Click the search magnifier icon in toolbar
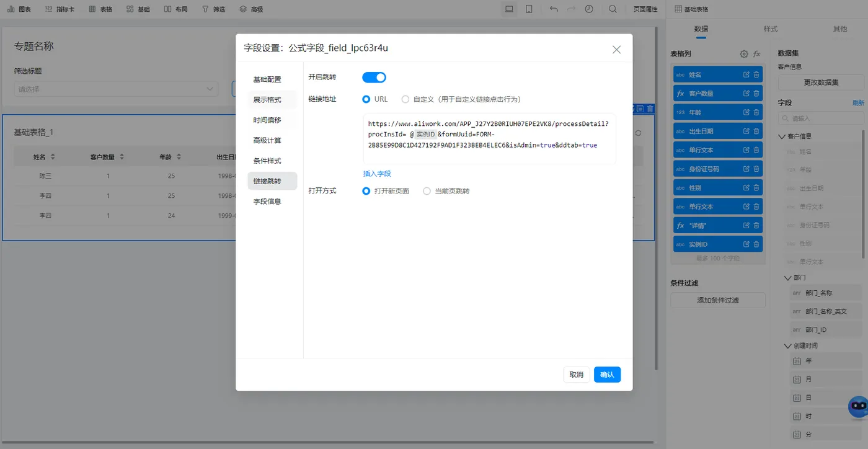Image resolution: width=868 pixels, height=449 pixels. pos(613,9)
